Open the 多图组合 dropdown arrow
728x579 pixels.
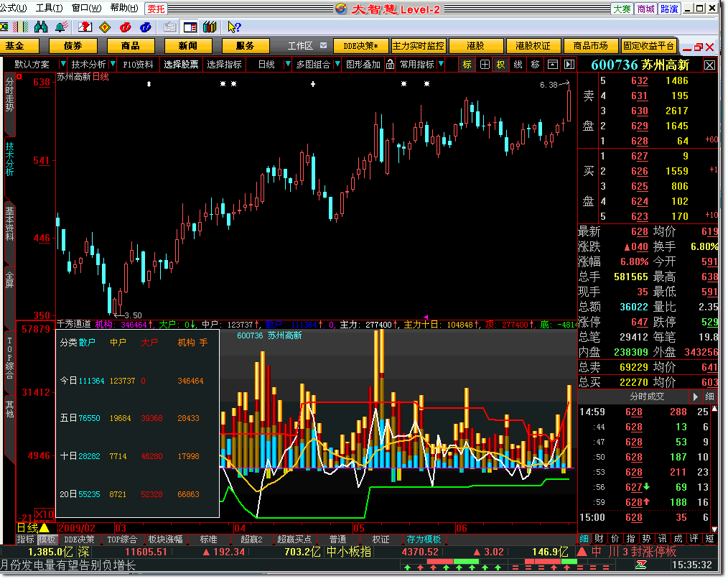click(x=337, y=64)
